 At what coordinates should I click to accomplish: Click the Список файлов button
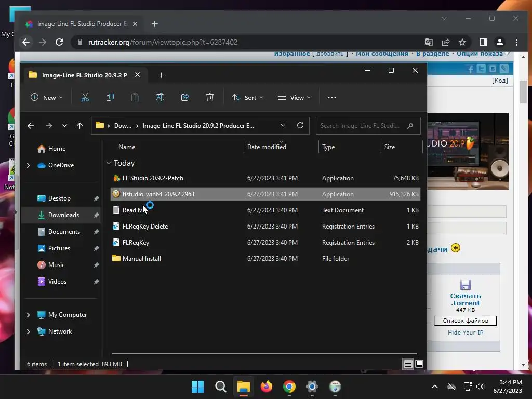465,321
